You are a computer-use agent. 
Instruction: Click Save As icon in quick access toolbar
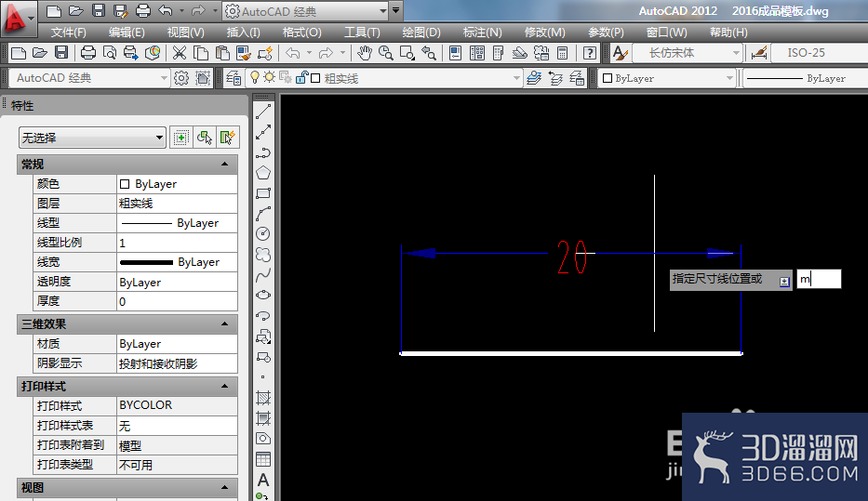[120, 10]
